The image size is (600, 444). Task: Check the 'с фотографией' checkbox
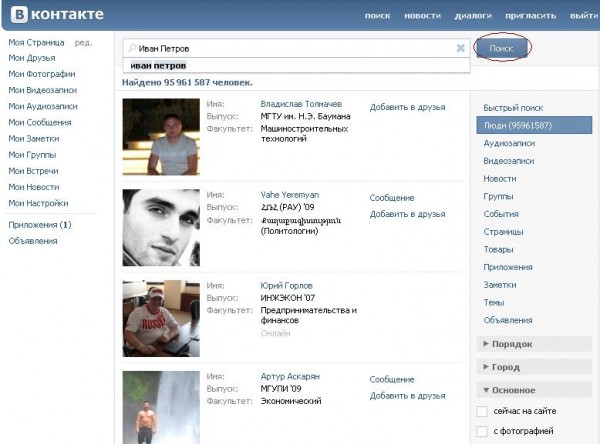pos(482,431)
